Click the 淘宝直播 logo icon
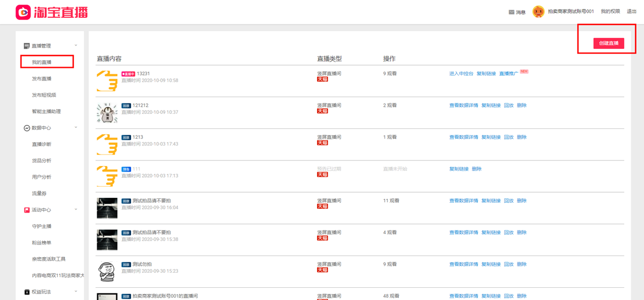This screenshot has width=644, height=300. [23, 12]
